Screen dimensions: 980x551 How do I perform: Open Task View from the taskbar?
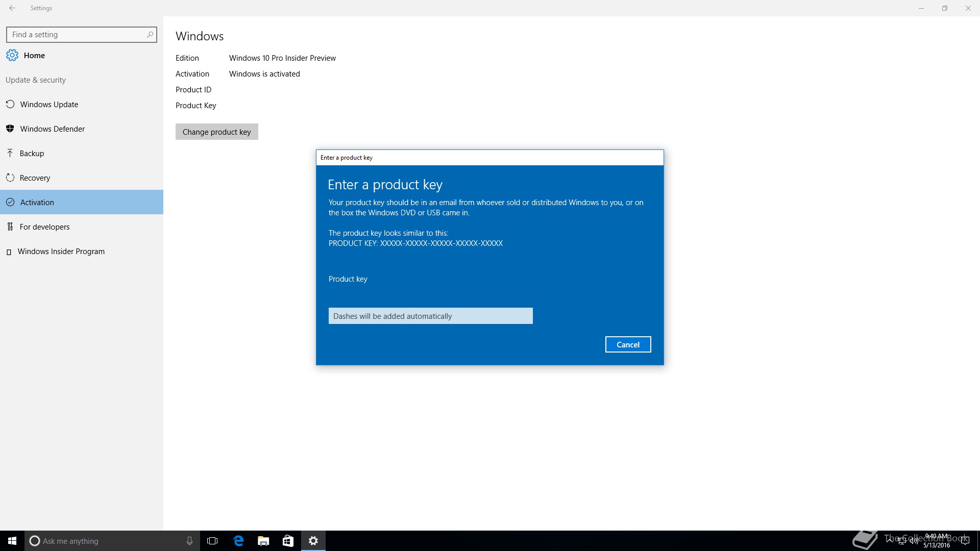click(212, 541)
